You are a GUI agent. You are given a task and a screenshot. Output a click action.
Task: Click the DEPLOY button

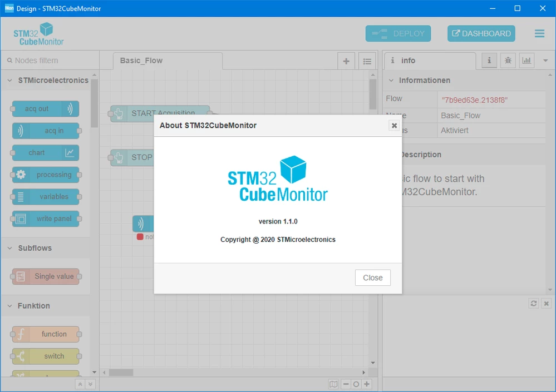pos(398,34)
